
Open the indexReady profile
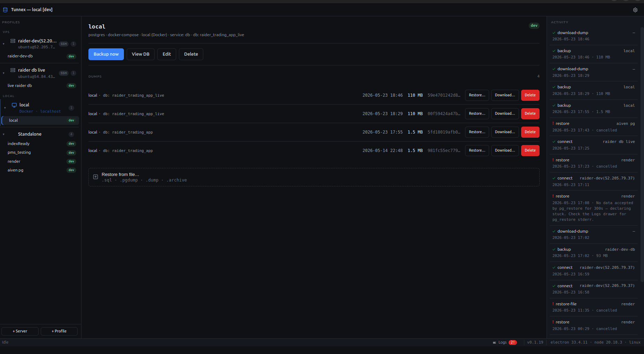[x=40, y=144]
